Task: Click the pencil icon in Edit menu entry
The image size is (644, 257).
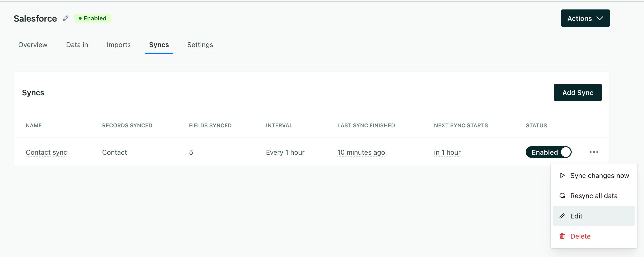Action: tap(562, 216)
